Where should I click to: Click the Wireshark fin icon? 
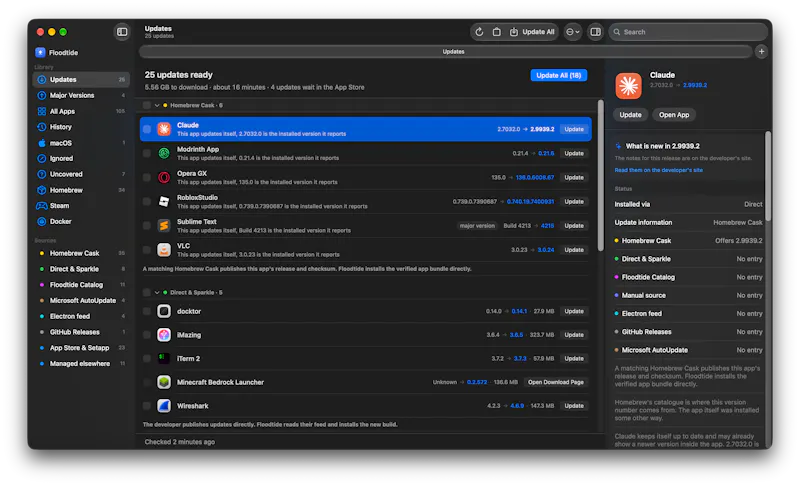click(x=164, y=406)
